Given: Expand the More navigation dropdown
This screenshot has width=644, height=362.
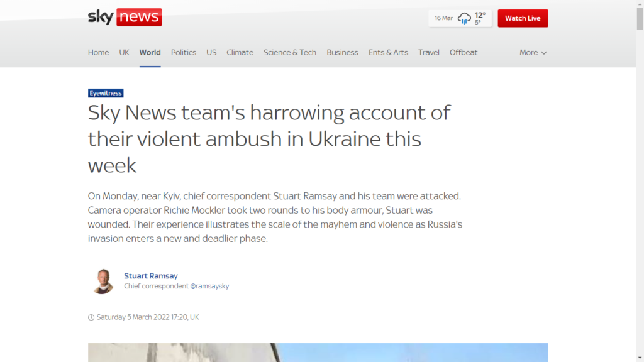Looking at the screenshot, I should point(533,53).
